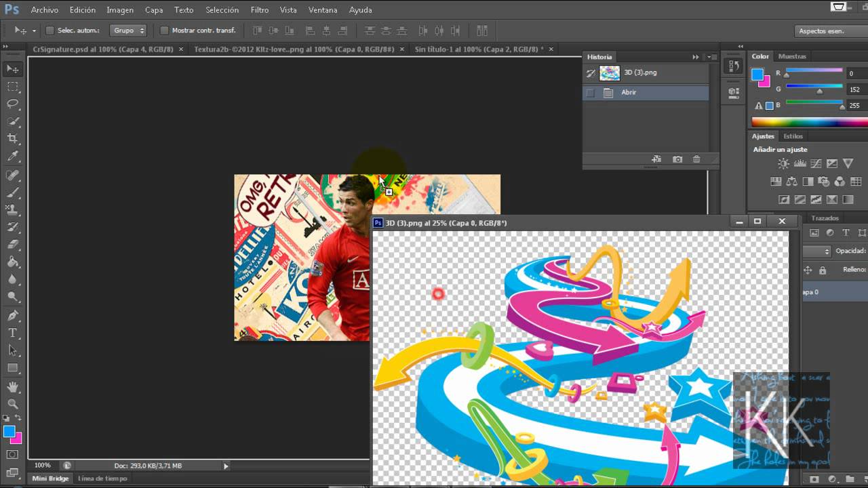Select the Eraser tool
This screenshot has width=868, height=488.
point(12,245)
